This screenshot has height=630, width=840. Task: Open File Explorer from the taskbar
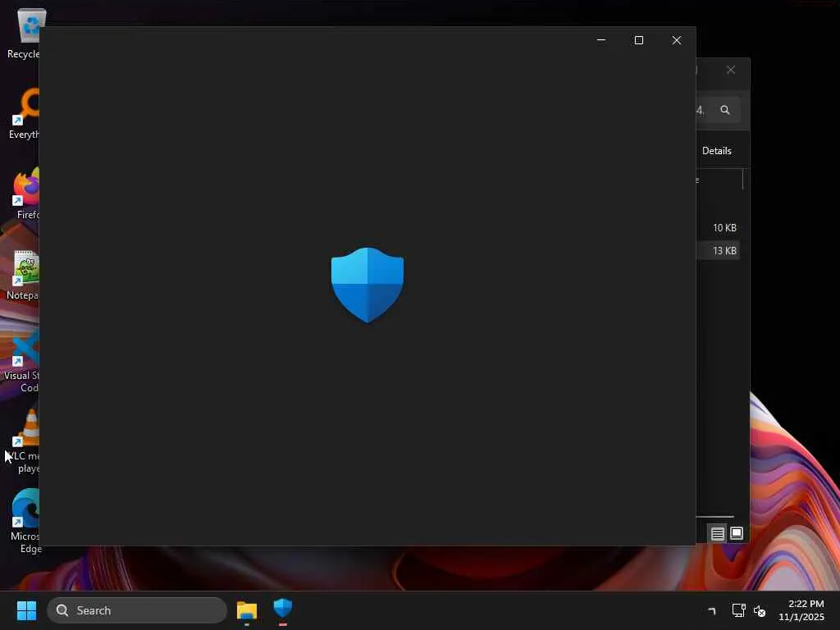tap(247, 610)
